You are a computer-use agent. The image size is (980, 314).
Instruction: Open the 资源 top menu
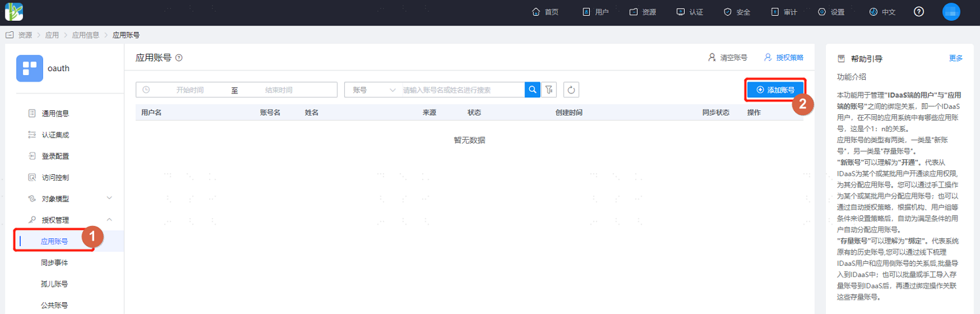pos(642,12)
